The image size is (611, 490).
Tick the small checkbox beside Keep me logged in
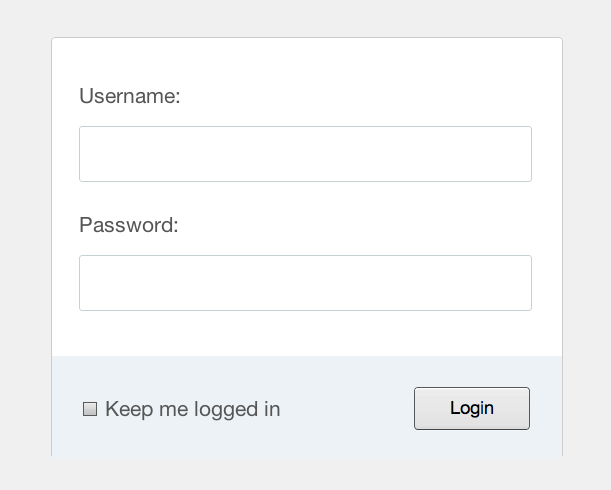point(90,409)
